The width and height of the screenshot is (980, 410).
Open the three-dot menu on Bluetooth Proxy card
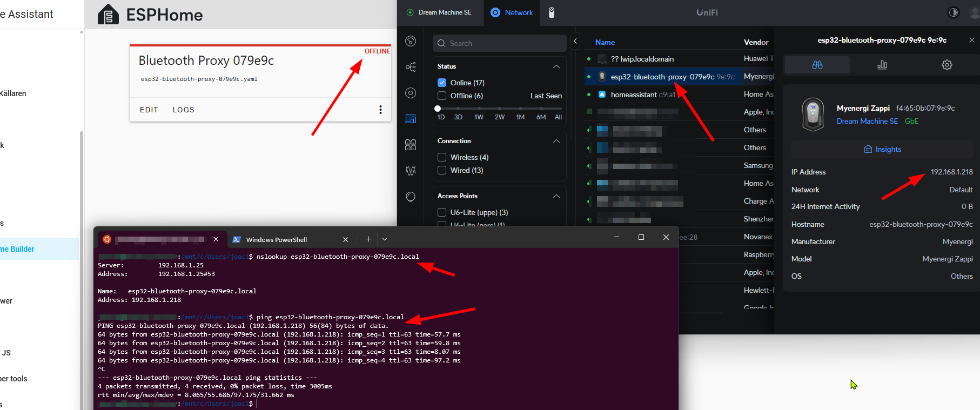(380, 110)
